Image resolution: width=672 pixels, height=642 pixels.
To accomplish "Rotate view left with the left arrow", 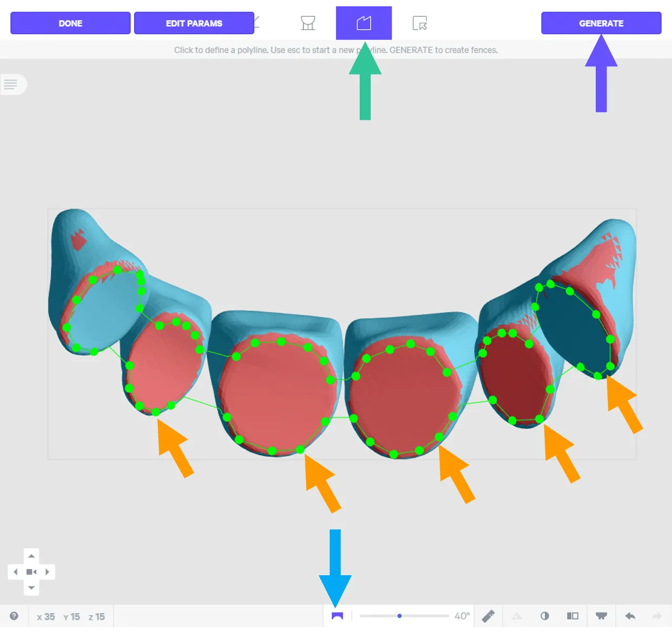I will (16, 572).
